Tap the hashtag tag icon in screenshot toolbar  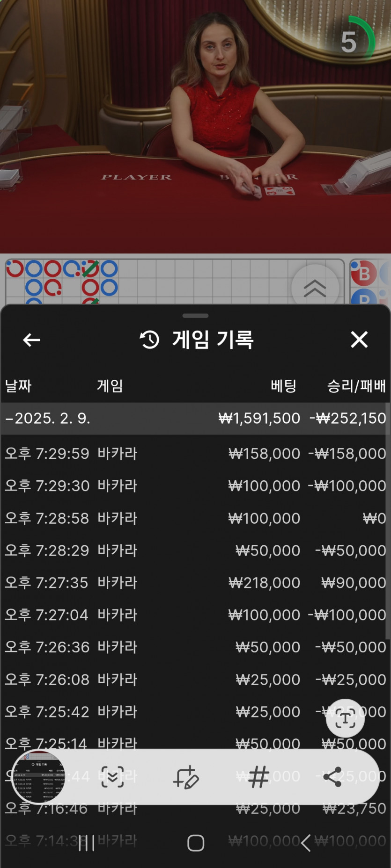tap(259, 777)
